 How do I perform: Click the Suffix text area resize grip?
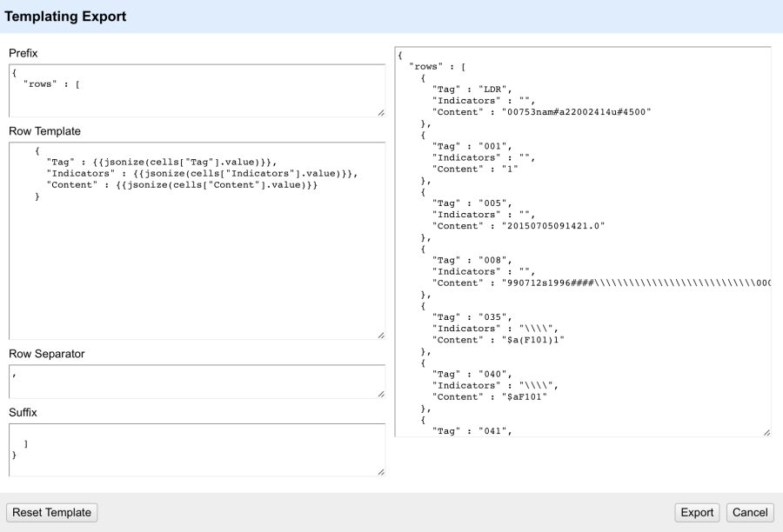tap(381, 474)
